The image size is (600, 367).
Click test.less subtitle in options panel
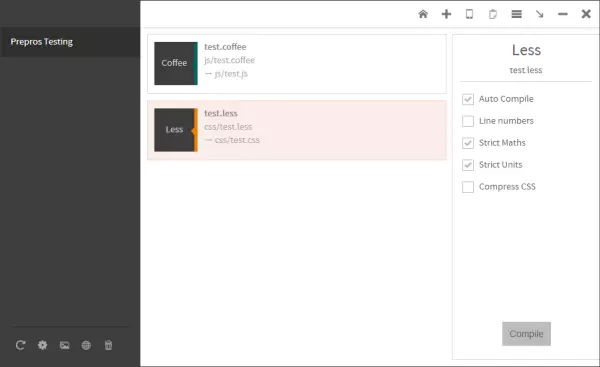click(x=526, y=70)
